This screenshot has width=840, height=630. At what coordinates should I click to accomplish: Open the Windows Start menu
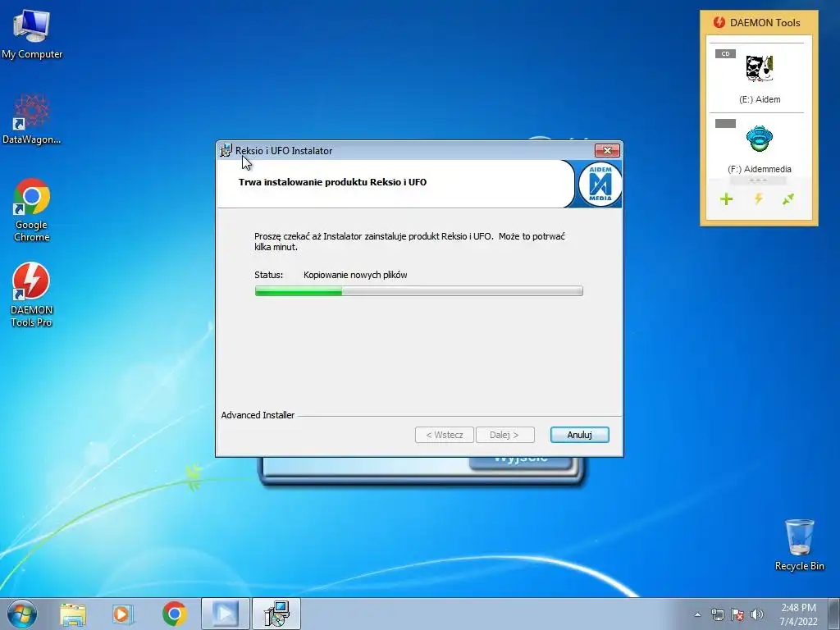[x=22, y=614]
